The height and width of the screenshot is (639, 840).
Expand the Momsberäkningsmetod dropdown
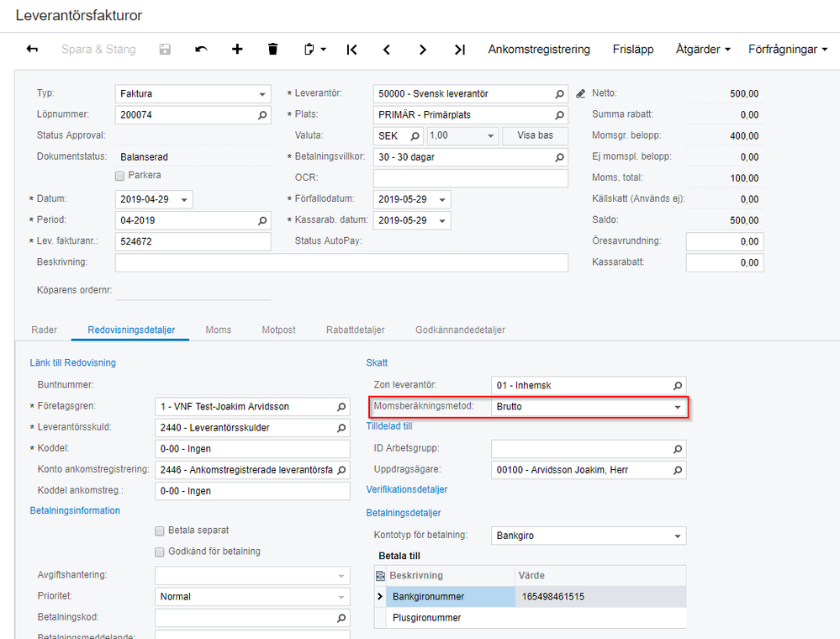coord(677,407)
